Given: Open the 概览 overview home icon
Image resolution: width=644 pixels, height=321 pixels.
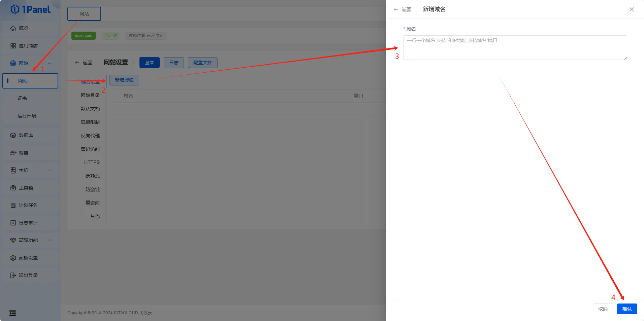Looking at the screenshot, I should click(13, 28).
